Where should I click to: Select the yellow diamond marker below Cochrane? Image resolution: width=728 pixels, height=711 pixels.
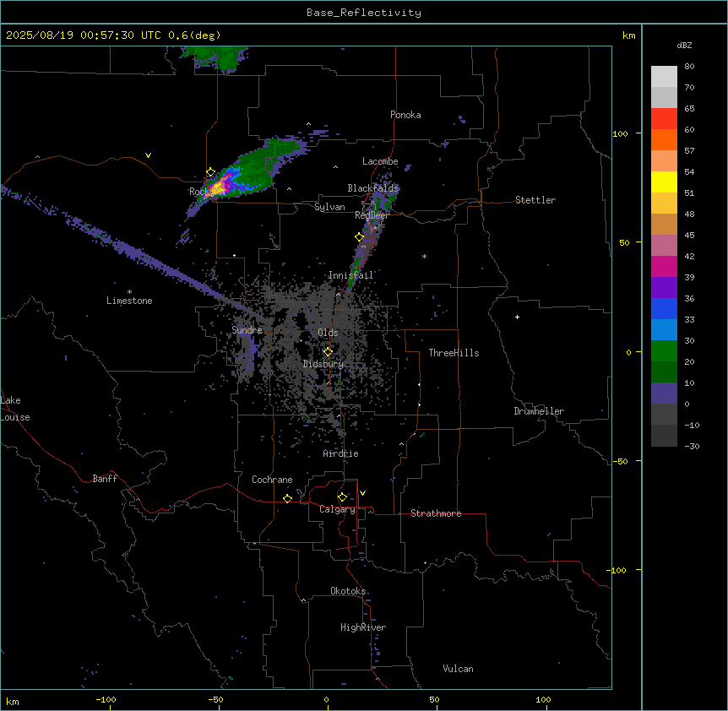(287, 498)
